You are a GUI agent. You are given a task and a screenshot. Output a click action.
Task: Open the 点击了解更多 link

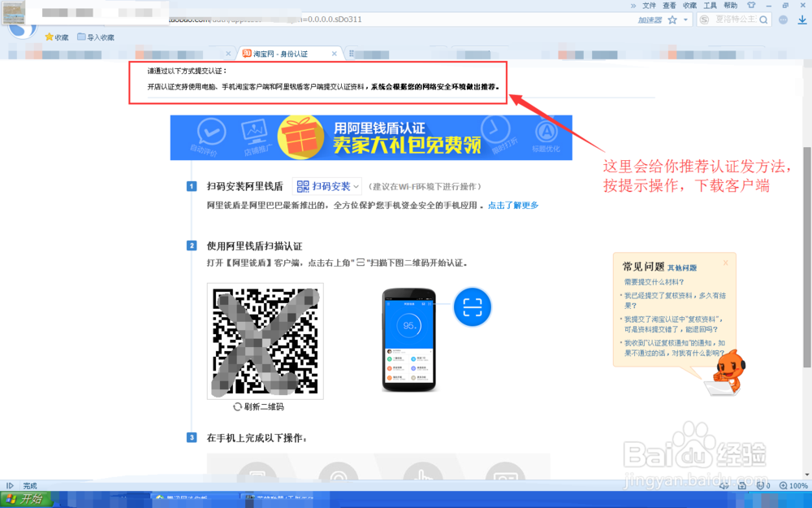coord(513,206)
